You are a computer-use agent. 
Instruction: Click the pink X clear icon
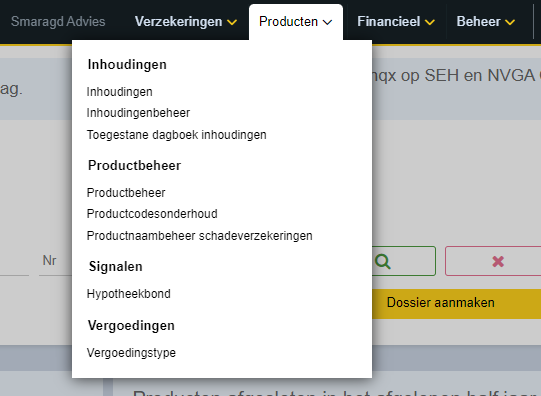[x=498, y=261]
